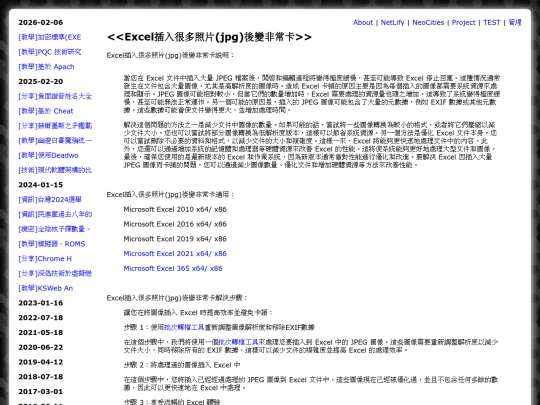Open the [分享] sidebar link just above [教學]KSWeb An
The image size is (540, 405).
click(x=55, y=273)
